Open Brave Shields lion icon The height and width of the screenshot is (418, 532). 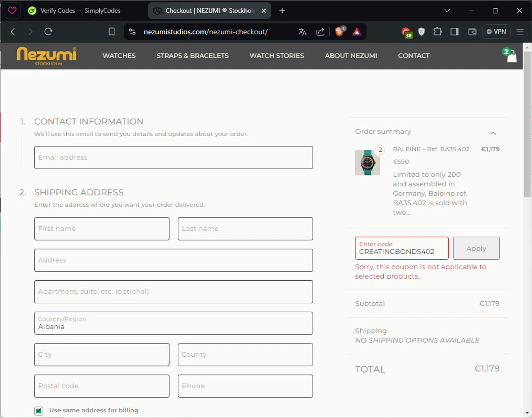tap(339, 32)
